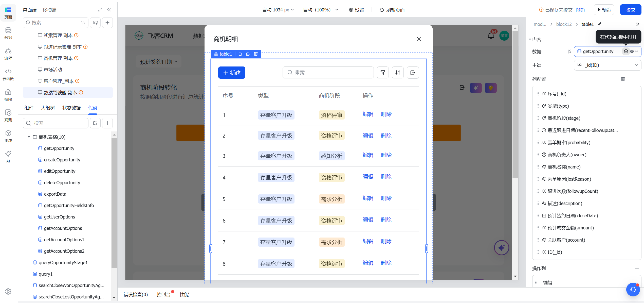Click the table filter funnel icon
This screenshot has height=303, width=644.
(383, 73)
